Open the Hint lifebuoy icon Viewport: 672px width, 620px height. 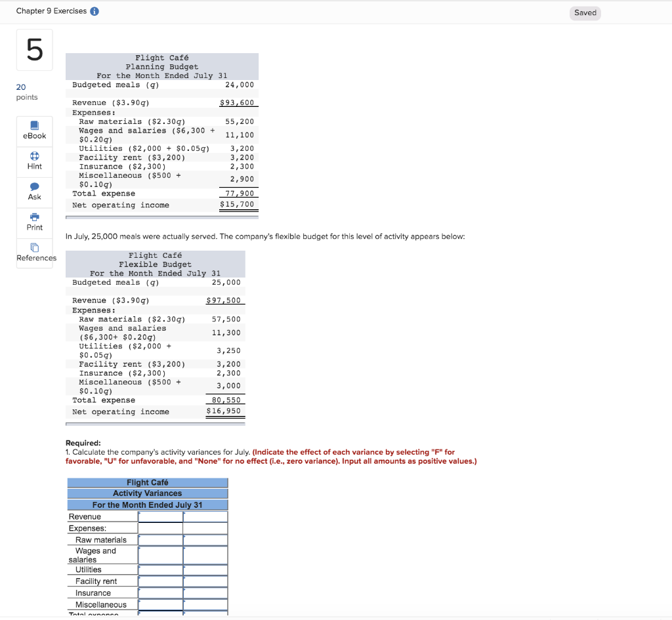click(x=34, y=156)
